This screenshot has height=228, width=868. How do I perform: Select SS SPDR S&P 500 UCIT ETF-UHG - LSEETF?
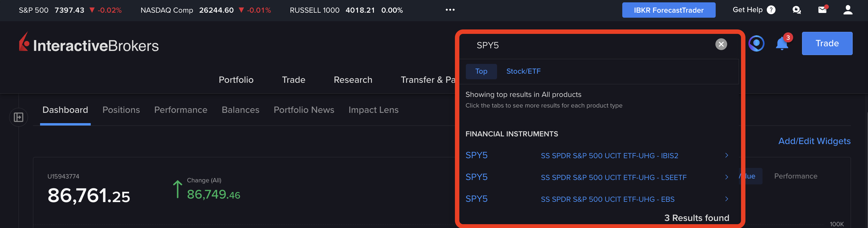pos(613,178)
